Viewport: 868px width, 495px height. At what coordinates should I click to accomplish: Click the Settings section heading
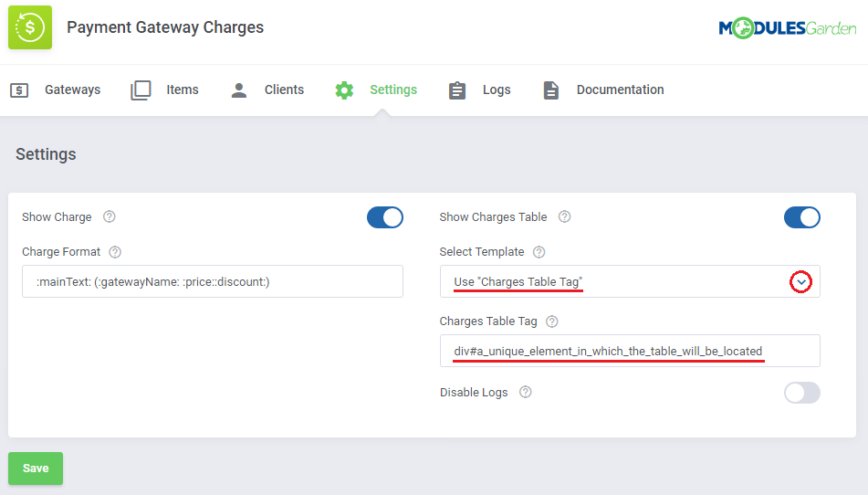point(46,154)
